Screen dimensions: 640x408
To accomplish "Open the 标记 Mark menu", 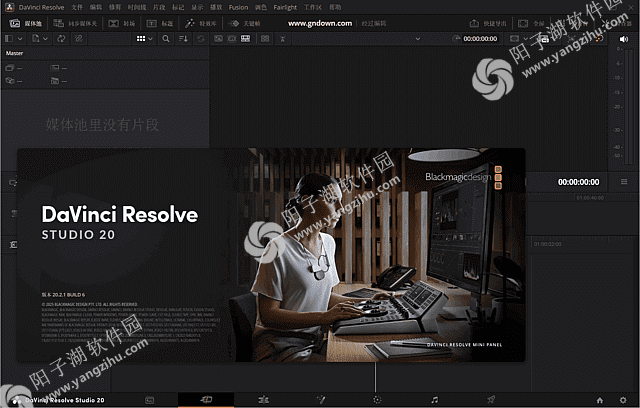I will (178, 7).
